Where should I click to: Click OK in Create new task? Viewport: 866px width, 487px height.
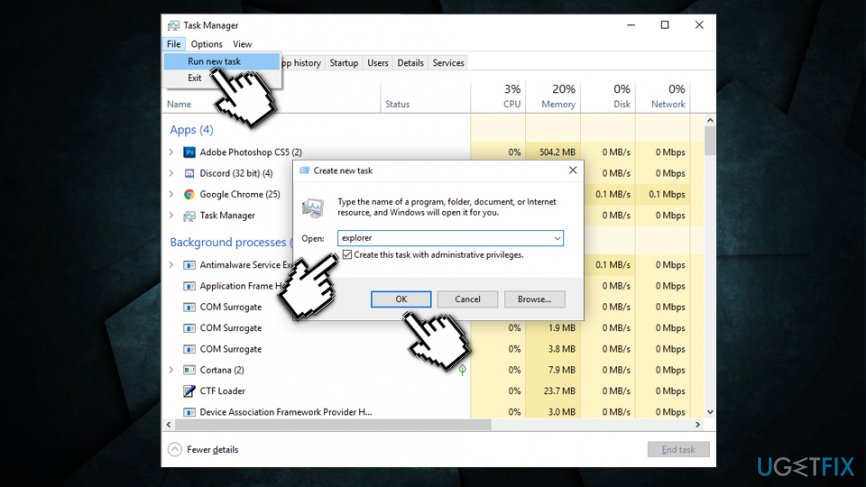(401, 299)
